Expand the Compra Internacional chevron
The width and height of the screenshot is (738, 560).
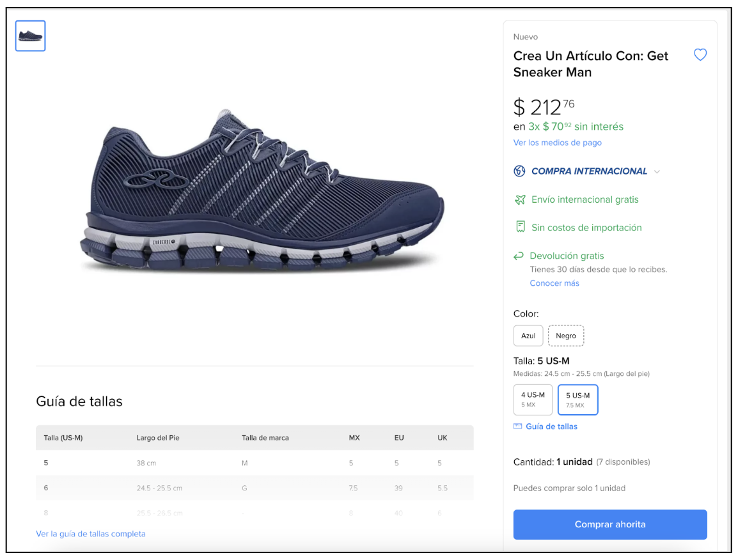pos(657,172)
